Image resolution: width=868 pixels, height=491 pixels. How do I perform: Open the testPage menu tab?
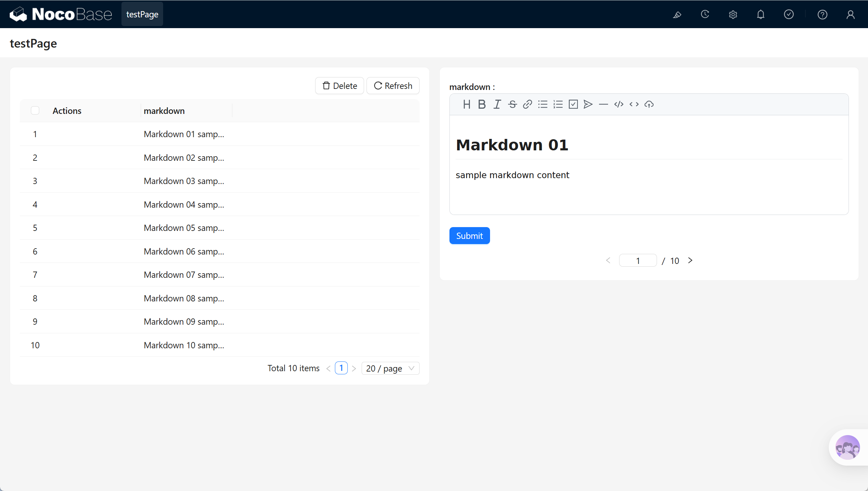tap(142, 14)
